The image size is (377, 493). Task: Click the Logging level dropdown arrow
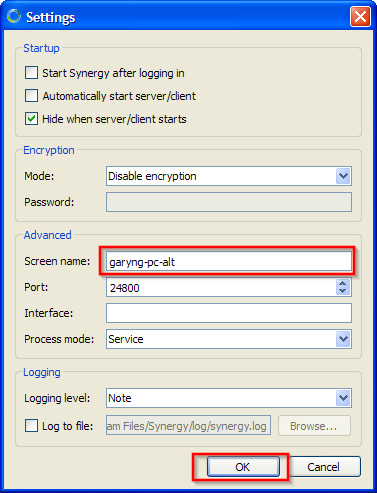pos(343,398)
